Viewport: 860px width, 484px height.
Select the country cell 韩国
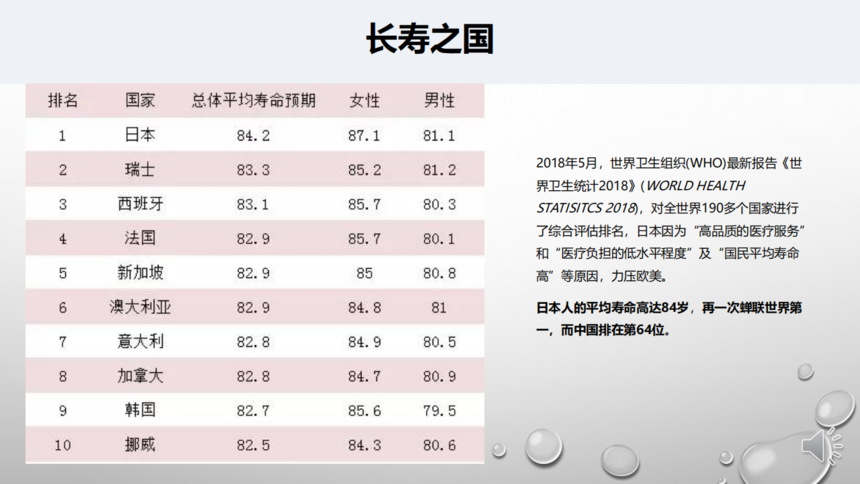(140, 410)
